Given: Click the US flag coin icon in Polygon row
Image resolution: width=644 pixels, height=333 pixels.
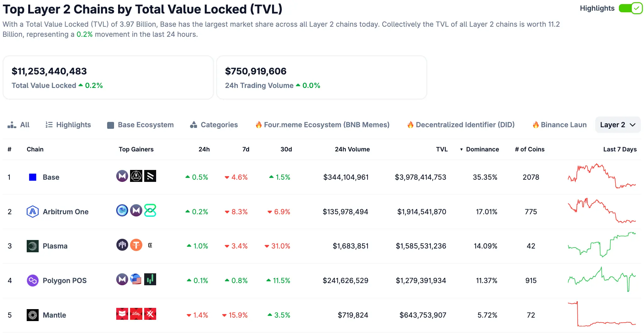Looking at the screenshot, I should [136, 279].
